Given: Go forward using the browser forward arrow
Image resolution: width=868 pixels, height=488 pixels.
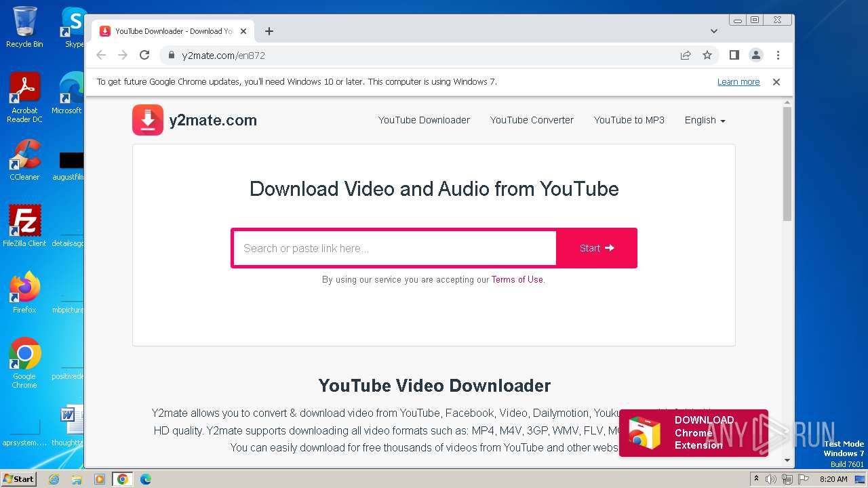Looking at the screenshot, I should (123, 56).
